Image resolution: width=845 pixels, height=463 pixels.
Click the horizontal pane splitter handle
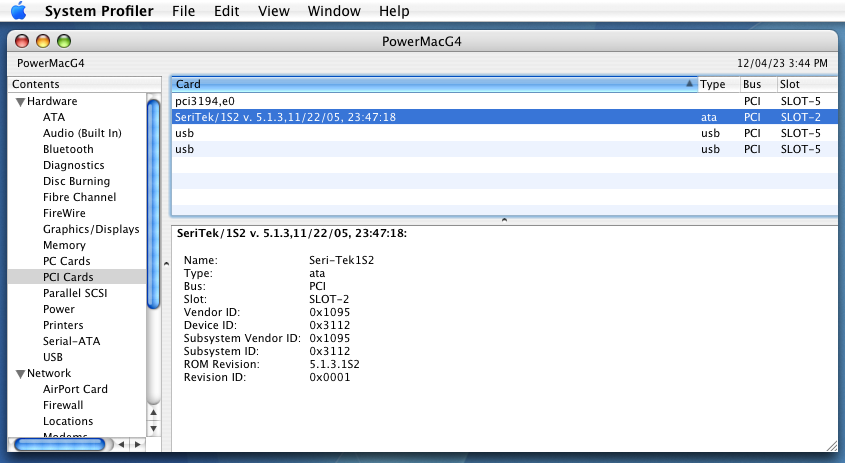point(504,220)
